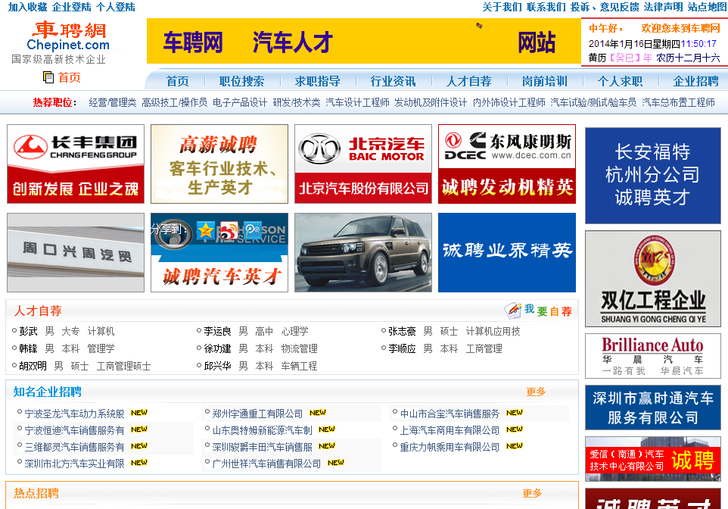Click 个人登陆 link at top
The width and height of the screenshot is (728, 509).
click(x=116, y=7)
